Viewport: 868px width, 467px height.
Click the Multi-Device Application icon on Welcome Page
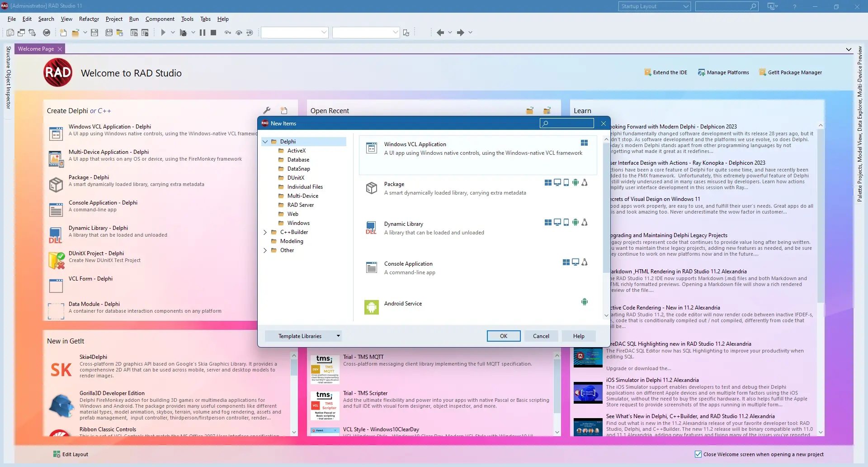56,159
